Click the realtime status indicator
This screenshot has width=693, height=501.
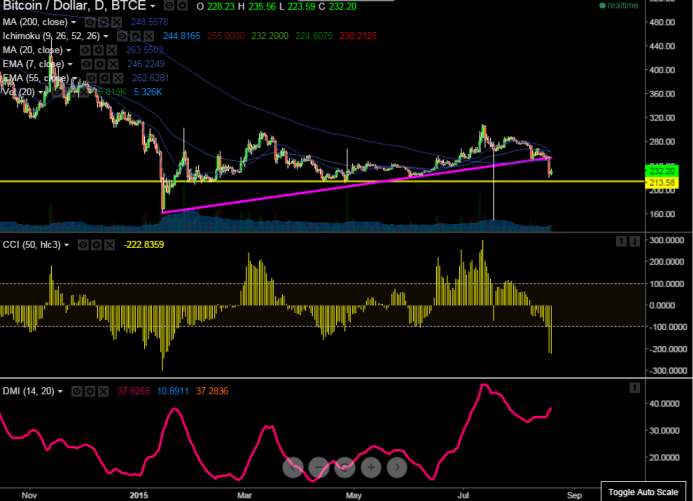618,5
